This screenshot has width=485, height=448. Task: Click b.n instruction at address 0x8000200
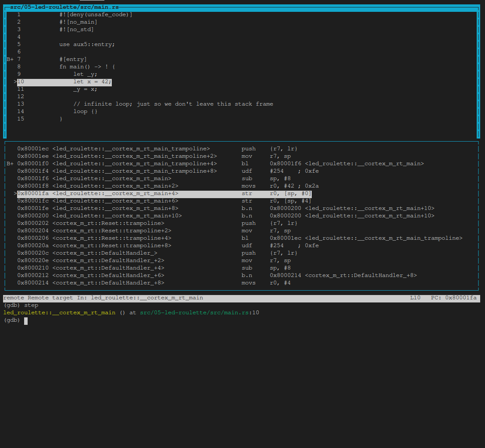point(226,216)
